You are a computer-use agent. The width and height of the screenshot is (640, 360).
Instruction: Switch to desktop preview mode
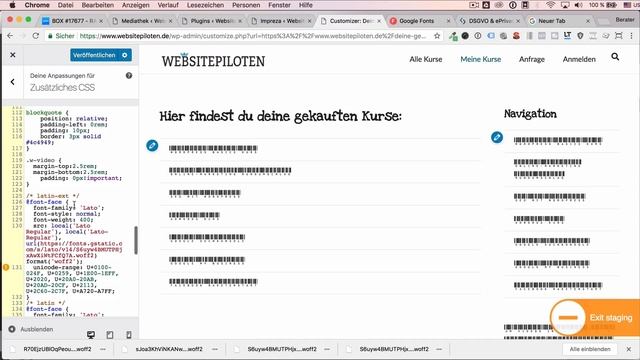[x=91, y=335]
